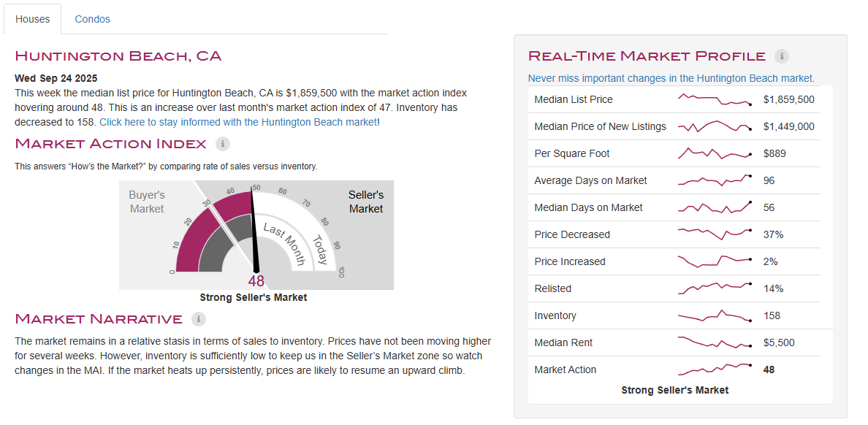Click the Median Days on Market sparkline
The height and width of the screenshot is (425, 868).
pyautogui.click(x=715, y=208)
